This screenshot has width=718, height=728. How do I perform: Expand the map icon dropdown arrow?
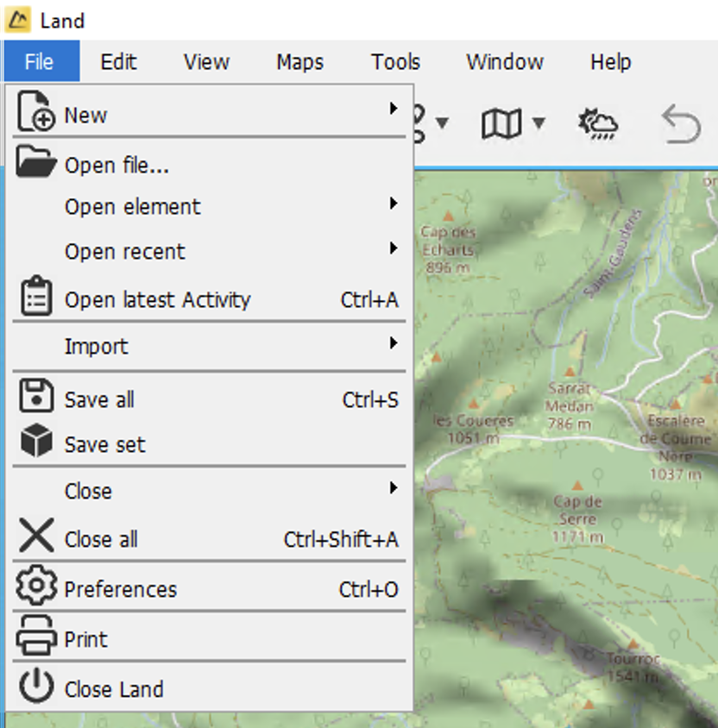538,123
